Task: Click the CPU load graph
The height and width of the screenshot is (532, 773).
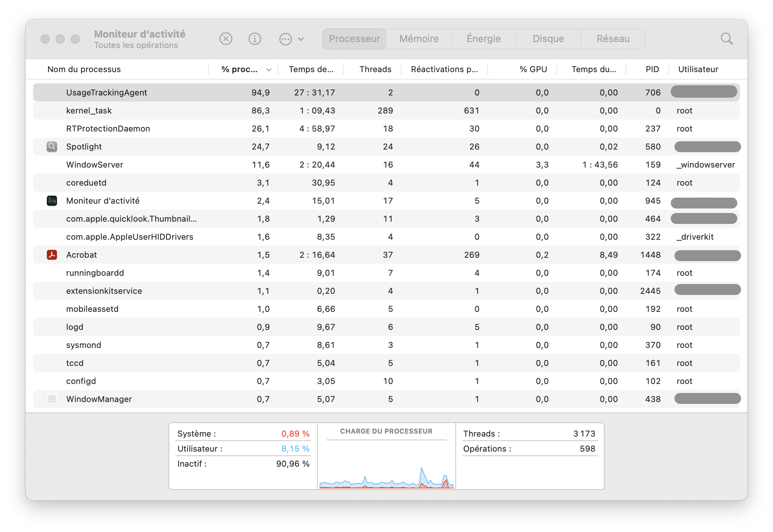Action: coord(386,470)
